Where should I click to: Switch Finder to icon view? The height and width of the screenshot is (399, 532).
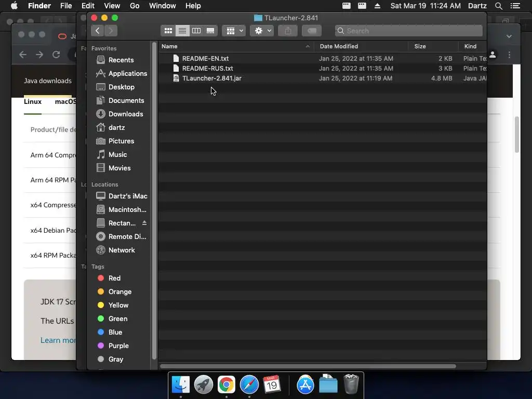click(x=168, y=31)
